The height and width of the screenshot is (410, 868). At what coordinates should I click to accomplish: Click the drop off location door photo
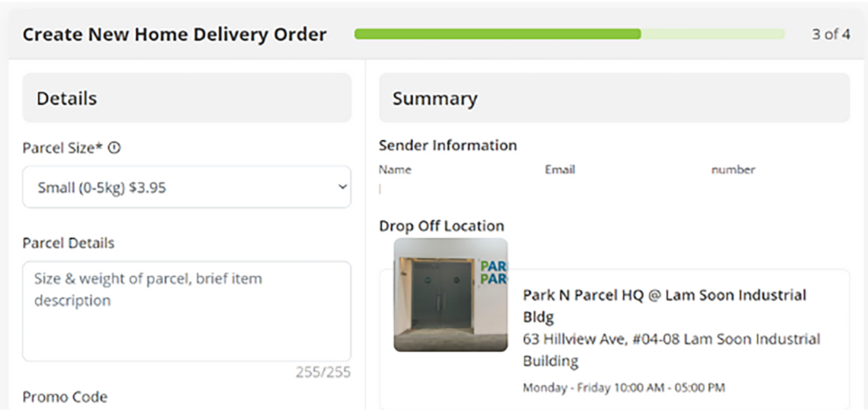[450, 295]
